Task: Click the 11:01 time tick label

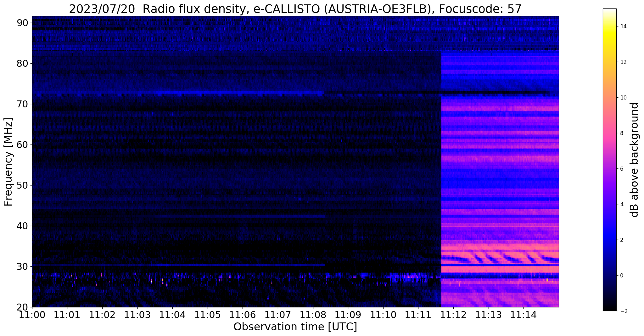Action: tap(67, 314)
